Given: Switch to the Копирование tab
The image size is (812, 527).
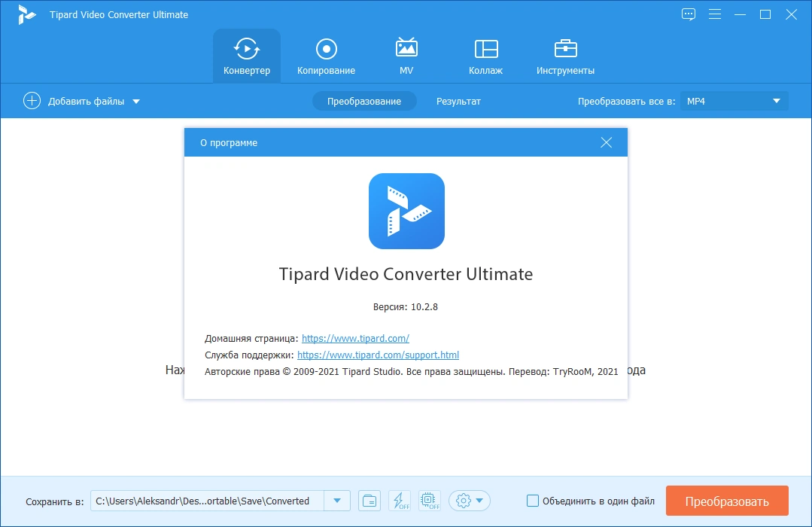Looking at the screenshot, I should tap(327, 56).
